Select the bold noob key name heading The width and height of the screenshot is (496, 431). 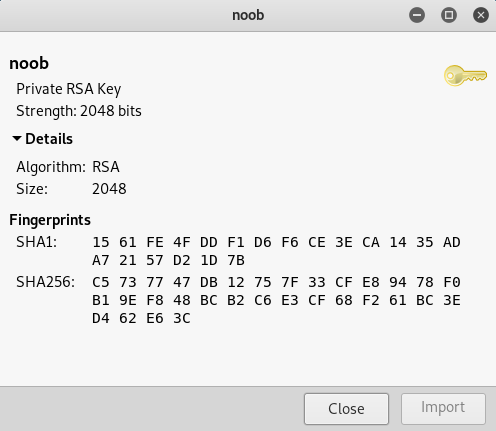(x=29, y=63)
